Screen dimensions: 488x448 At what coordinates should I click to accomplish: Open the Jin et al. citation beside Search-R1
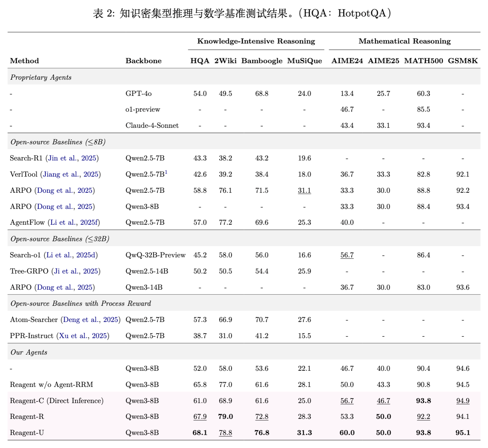(72, 158)
